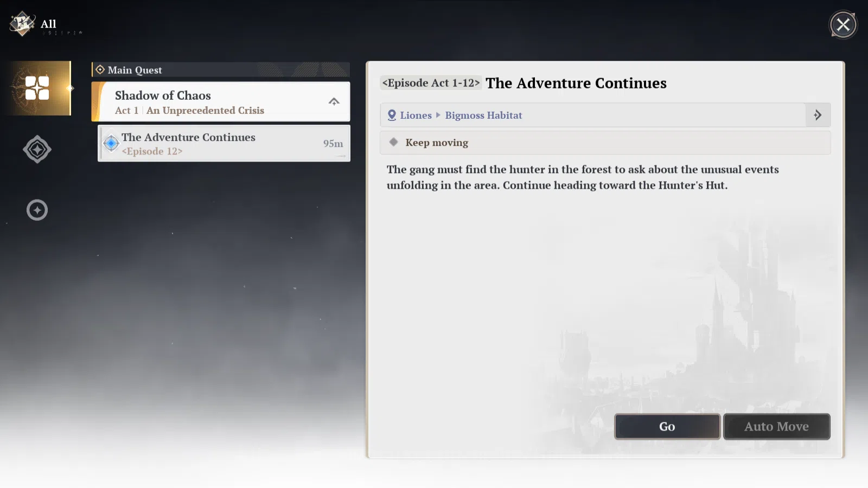868x488 pixels.
Task: Click the Auto Move button
Action: [x=777, y=427]
